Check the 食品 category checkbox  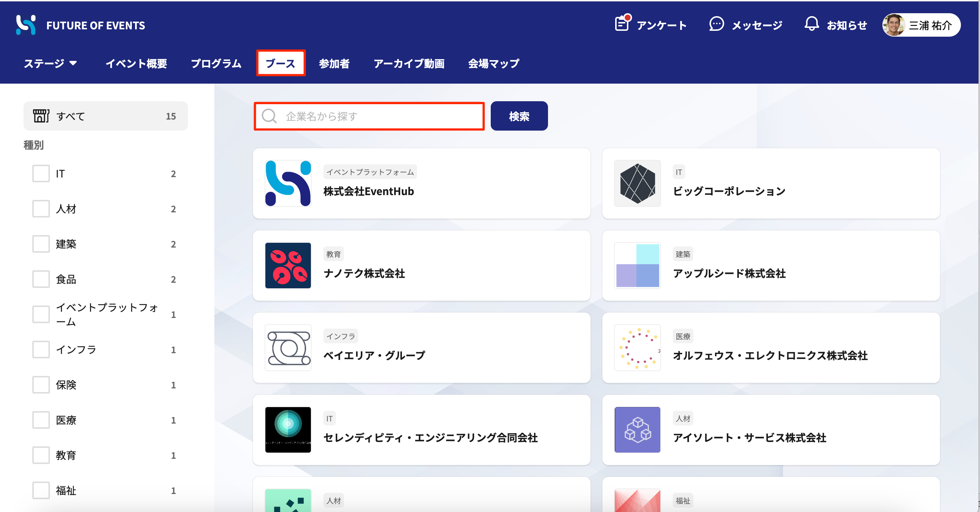click(x=41, y=279)
